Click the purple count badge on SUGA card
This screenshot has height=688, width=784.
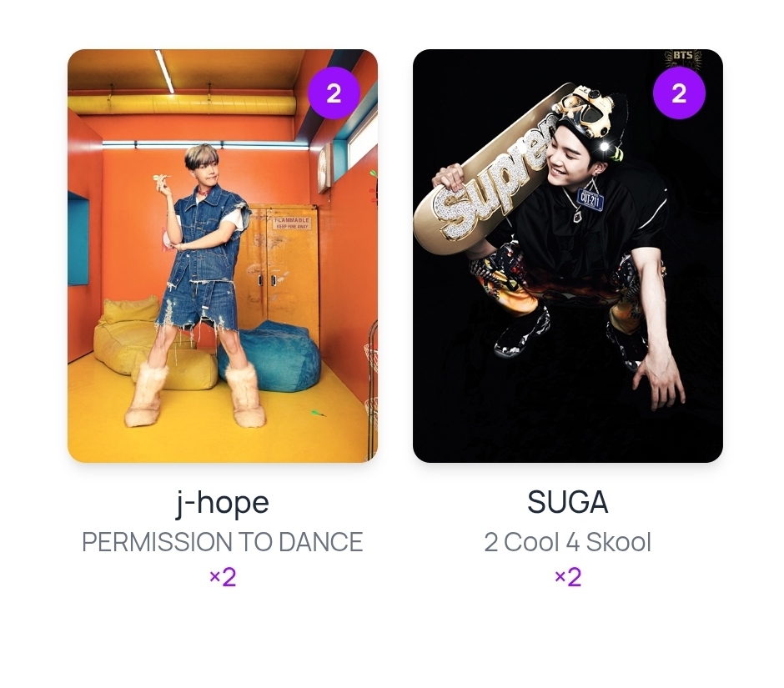pyautogui.click(x=679, y=93)
